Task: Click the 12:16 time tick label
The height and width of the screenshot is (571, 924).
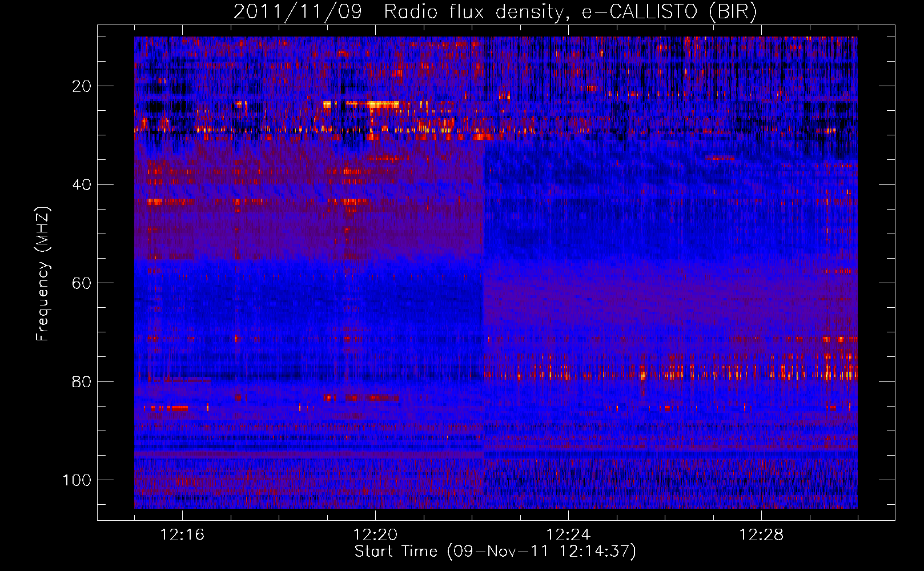Action: (x=182, y=535)
